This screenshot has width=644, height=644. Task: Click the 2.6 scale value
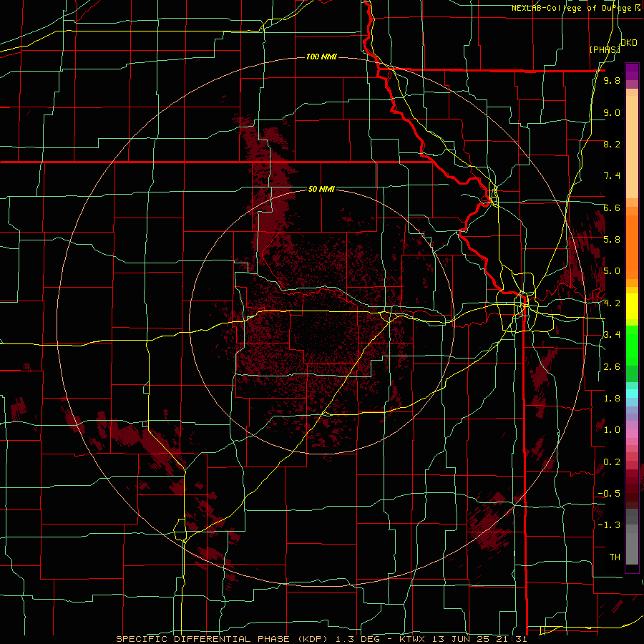click(x=612, y=367)
